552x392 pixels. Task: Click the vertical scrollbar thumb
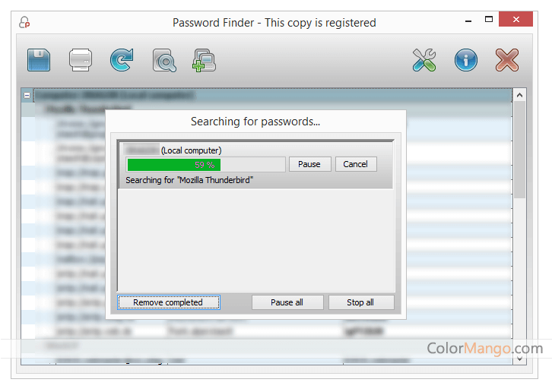pos(519,150)
